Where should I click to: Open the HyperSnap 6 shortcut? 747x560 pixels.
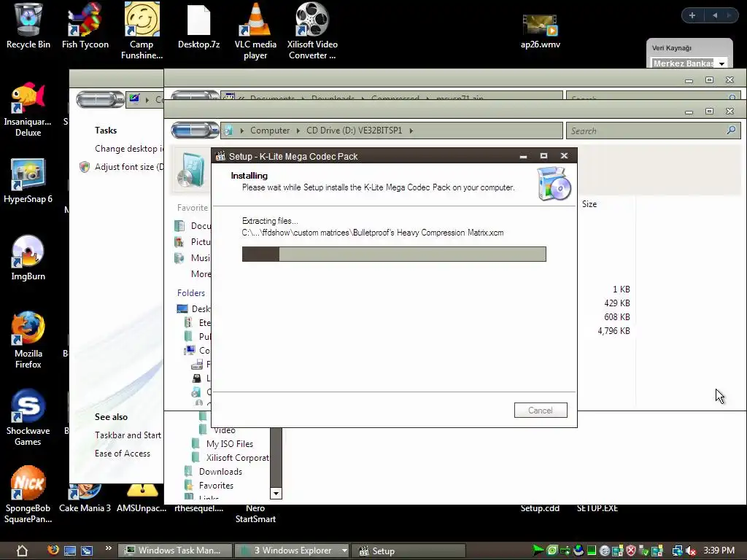point(28,181)
